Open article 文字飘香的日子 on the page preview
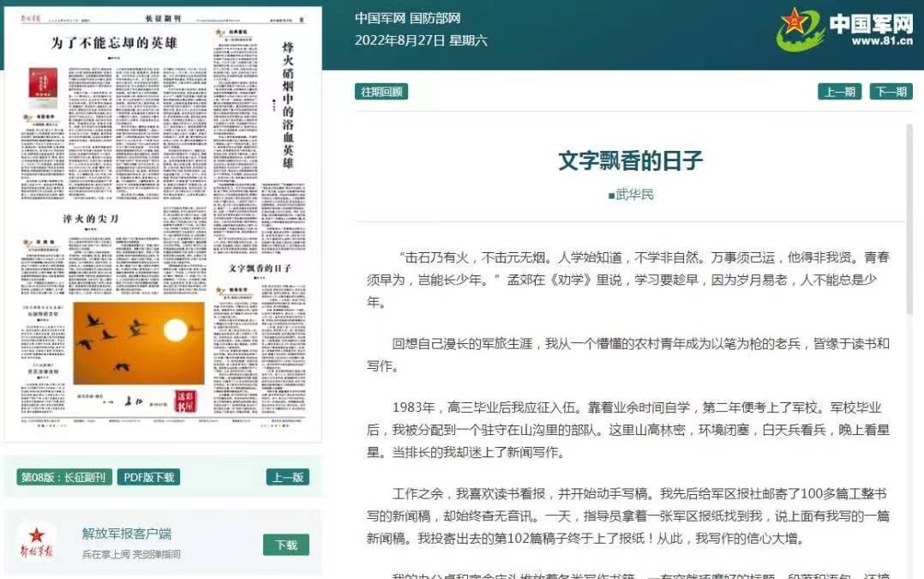Image resolution: width=924 pixels, height=579 pixels. pos(259,268)
